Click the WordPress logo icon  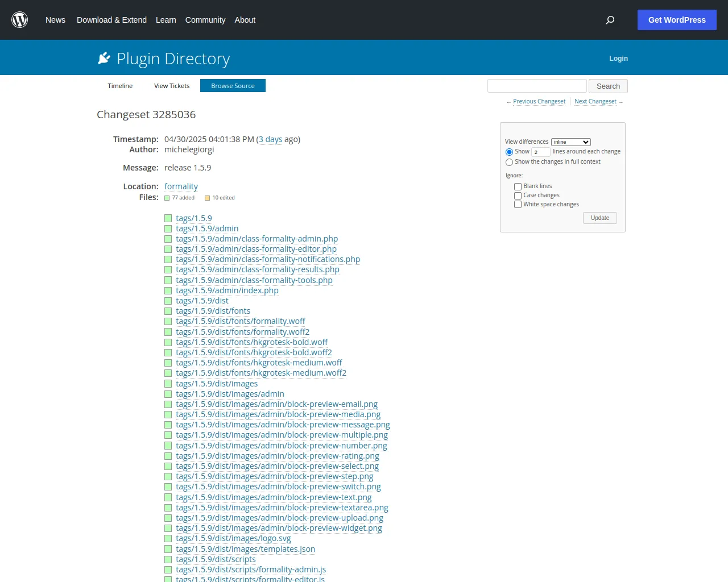point(20,20)
